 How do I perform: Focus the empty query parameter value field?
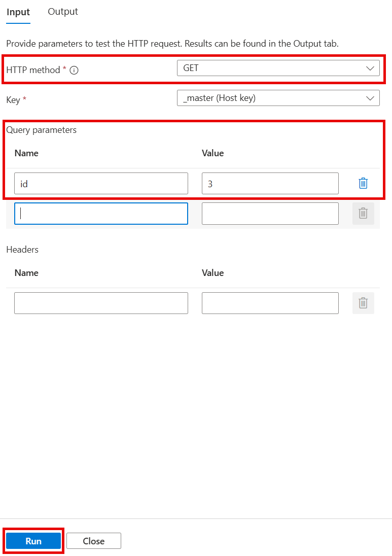(x=270, y=214)
